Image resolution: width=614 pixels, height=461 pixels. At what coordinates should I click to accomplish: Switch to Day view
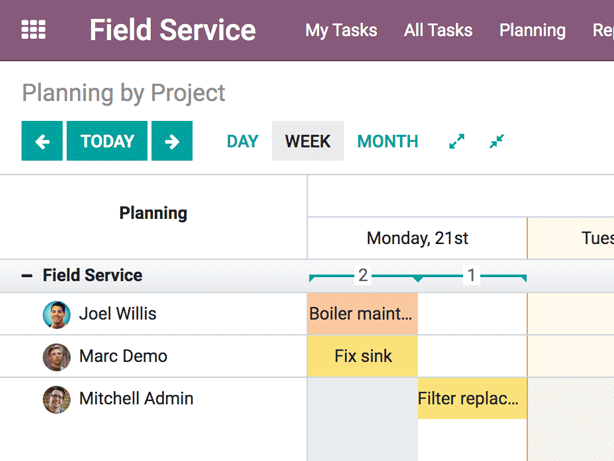coord(242,141)
